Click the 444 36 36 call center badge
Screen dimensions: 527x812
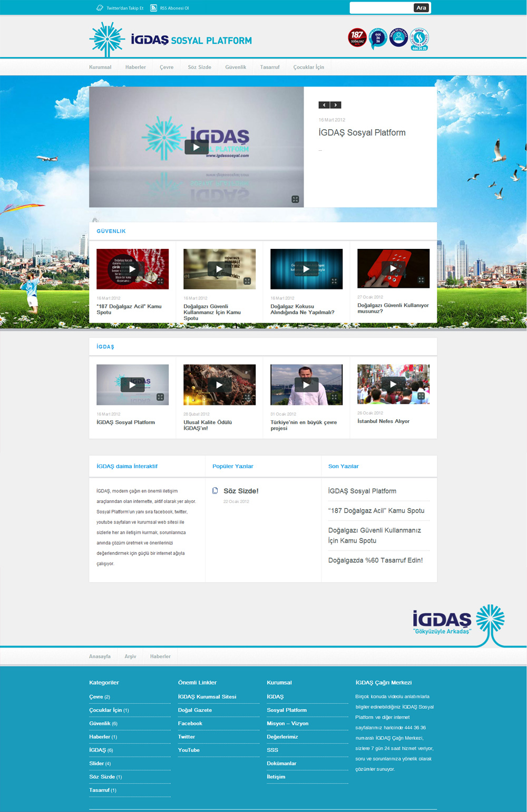coord(377,38)
